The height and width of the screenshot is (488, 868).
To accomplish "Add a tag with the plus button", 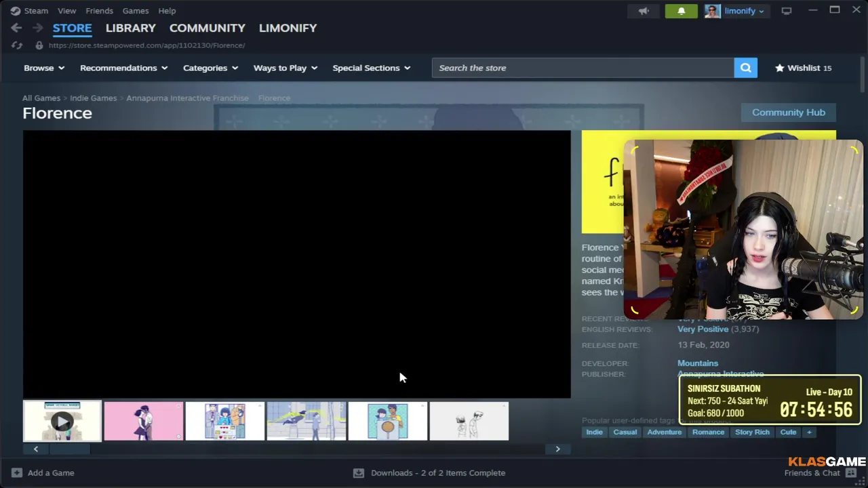I will (808, 432).
